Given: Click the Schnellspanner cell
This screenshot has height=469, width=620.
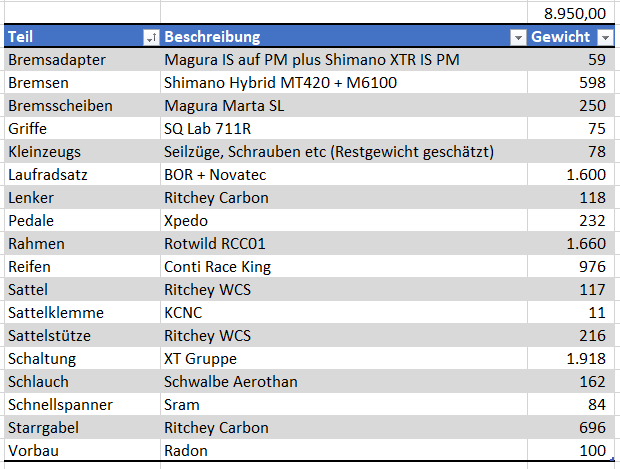Looking at the screenshot, I should [x=60, y=405].
